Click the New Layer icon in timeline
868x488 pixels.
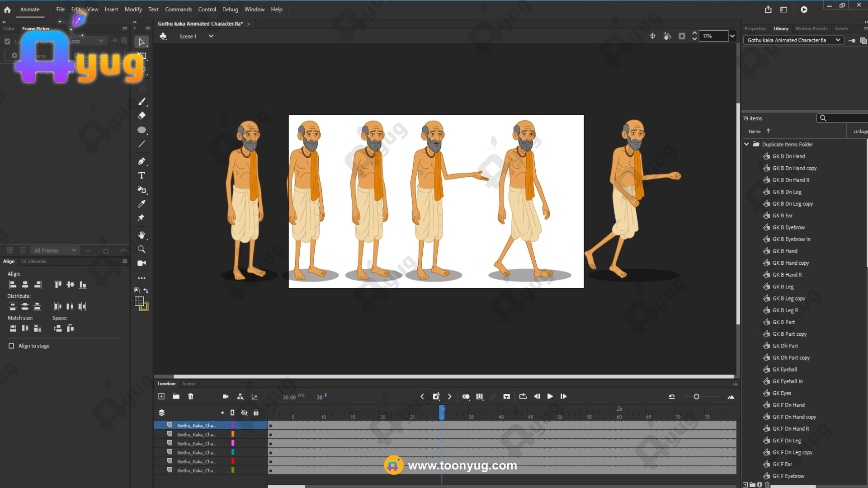[x=161, y=396]
